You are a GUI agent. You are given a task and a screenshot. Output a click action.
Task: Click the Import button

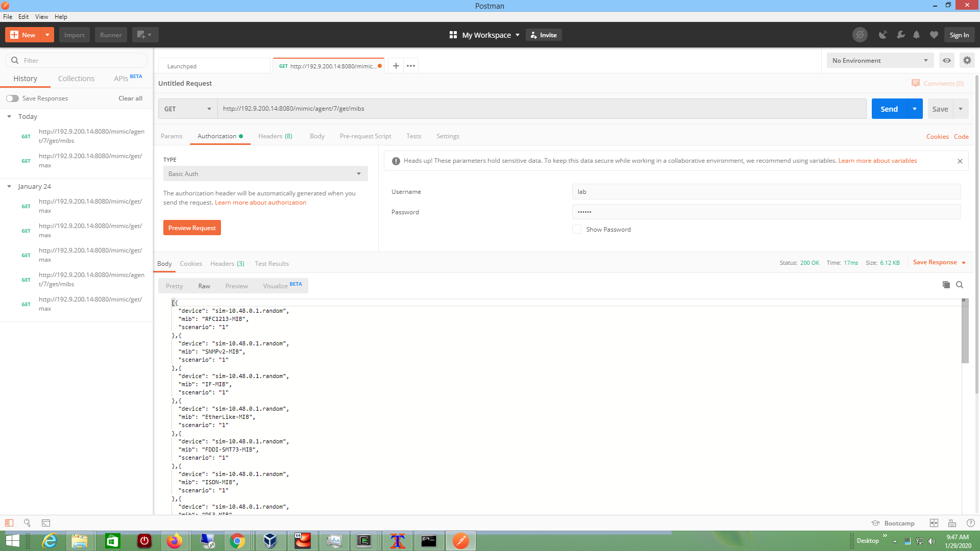click(75, 35)
